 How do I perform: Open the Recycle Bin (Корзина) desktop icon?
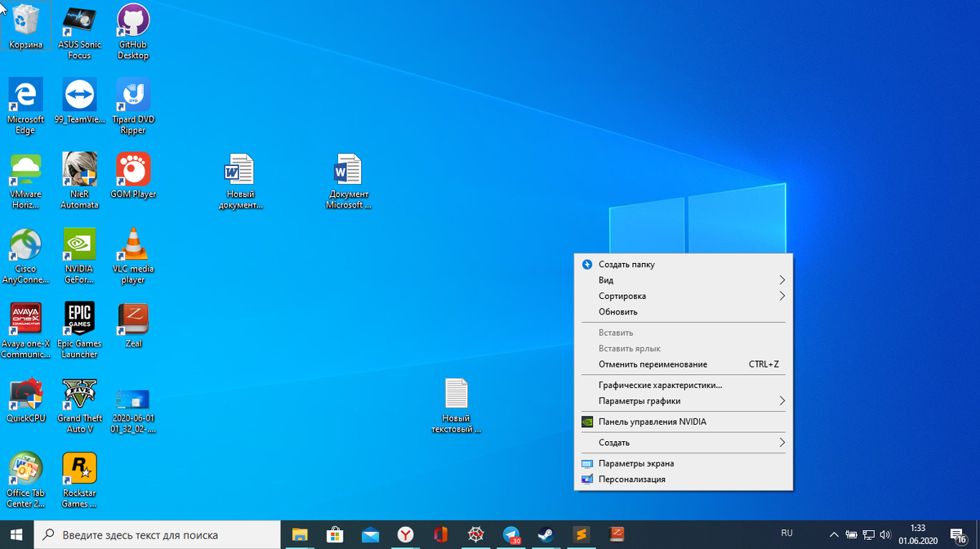[27, 25]
